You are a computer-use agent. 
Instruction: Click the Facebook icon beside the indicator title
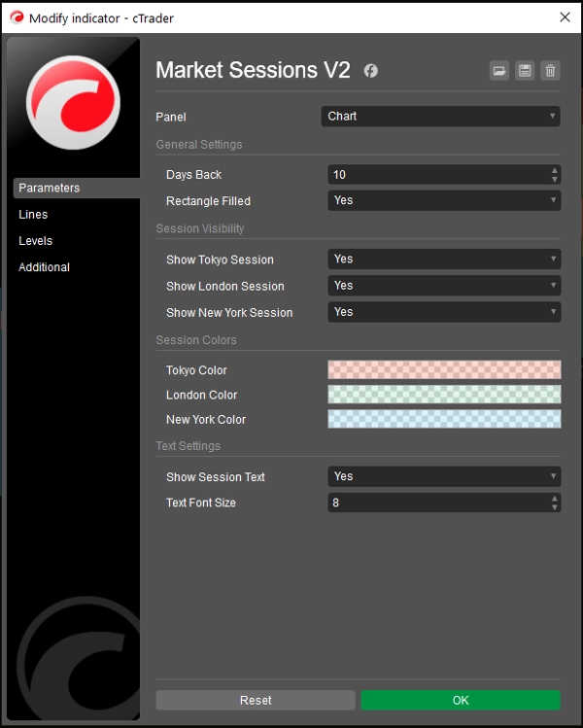click(370, 71)
